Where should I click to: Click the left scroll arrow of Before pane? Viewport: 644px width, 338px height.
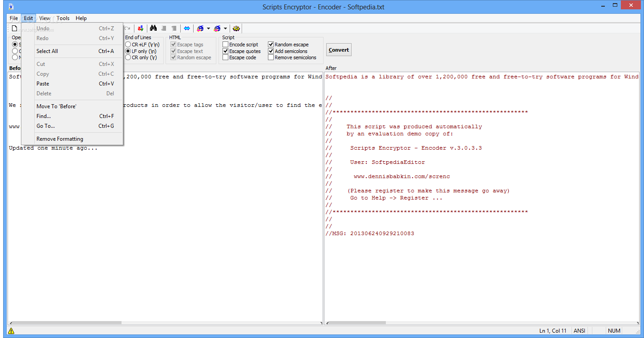coord(10,323)
